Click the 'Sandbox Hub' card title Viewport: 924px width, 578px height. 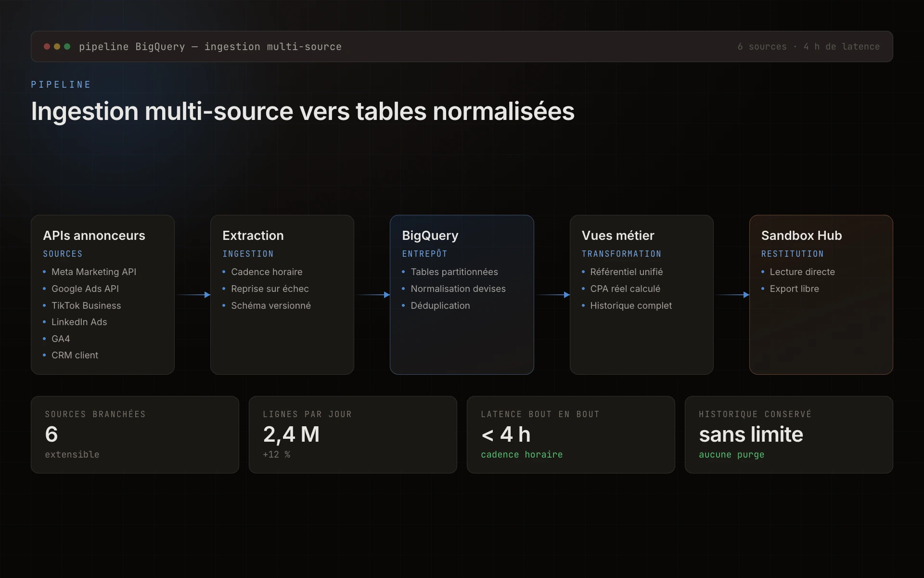[801, 236]
